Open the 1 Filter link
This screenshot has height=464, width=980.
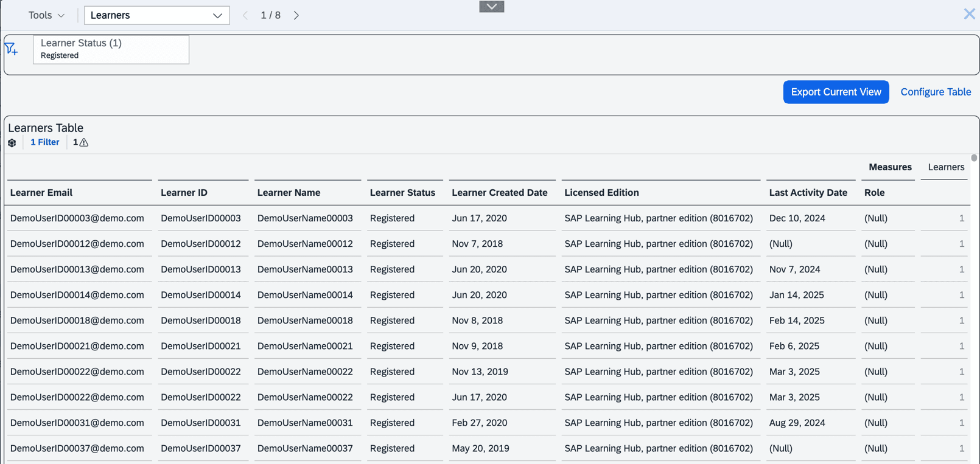click(45, 142)
